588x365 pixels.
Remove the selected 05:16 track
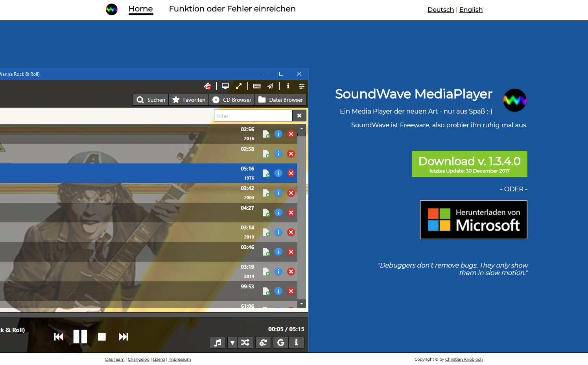(x=291, y=173)
